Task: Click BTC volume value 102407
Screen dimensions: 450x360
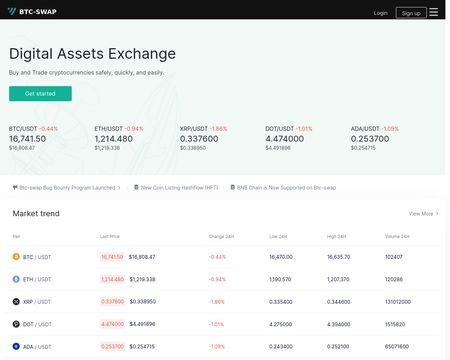Action: [x=394, y=257]
